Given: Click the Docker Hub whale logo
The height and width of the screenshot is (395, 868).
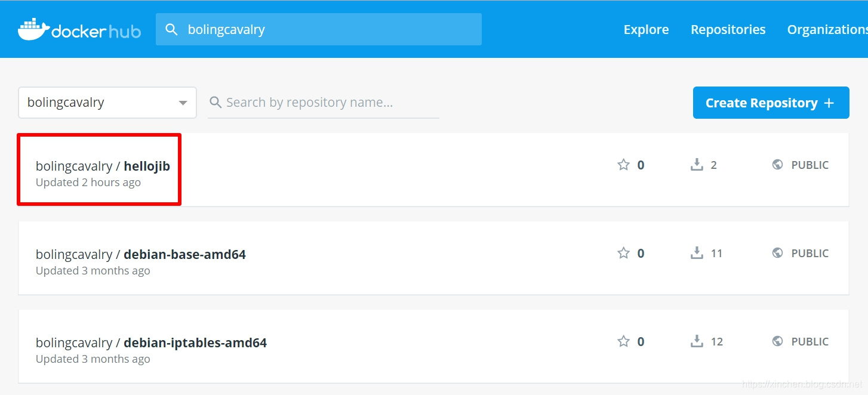Looking at the screenshot, I should point(33,29).
